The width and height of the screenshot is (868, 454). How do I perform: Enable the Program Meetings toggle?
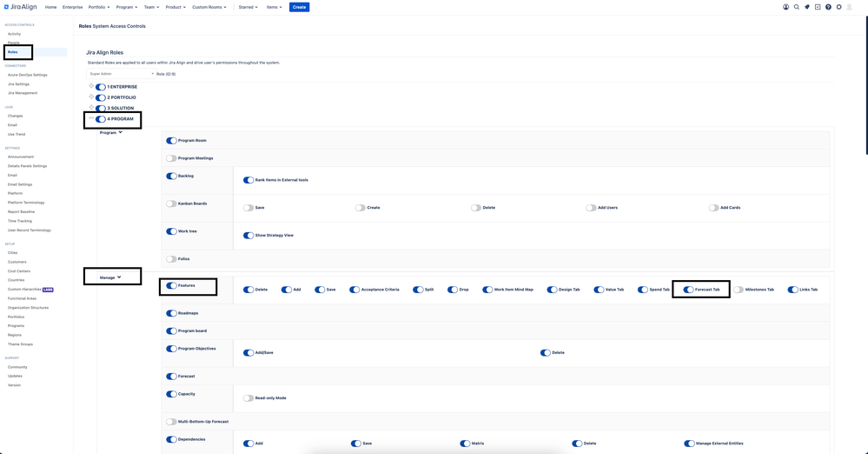(172, 158)
